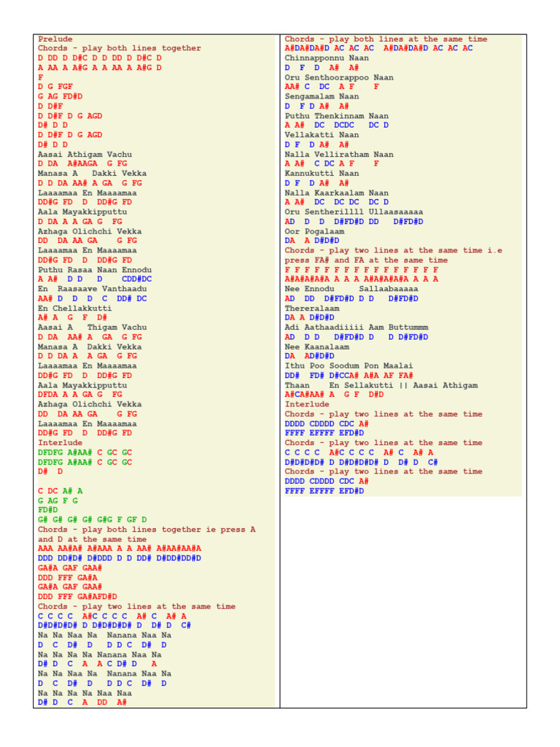Click the lyric 'Puthu Thenkinnam Naan'

click(337, 116)
